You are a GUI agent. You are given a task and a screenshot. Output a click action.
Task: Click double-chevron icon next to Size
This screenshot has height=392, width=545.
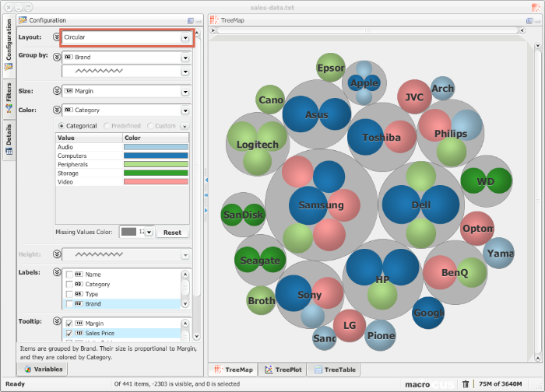56,91
